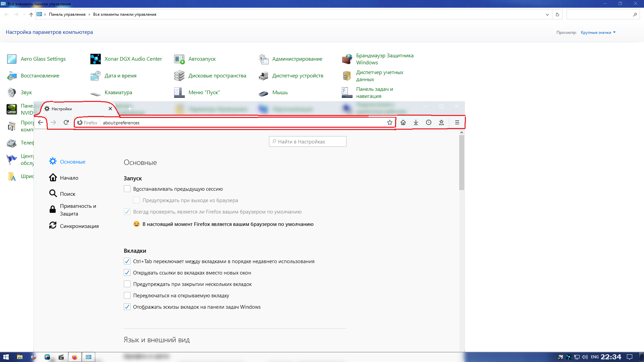
Task: Open File Explorer from the taskbar
Action: point(20,357)
